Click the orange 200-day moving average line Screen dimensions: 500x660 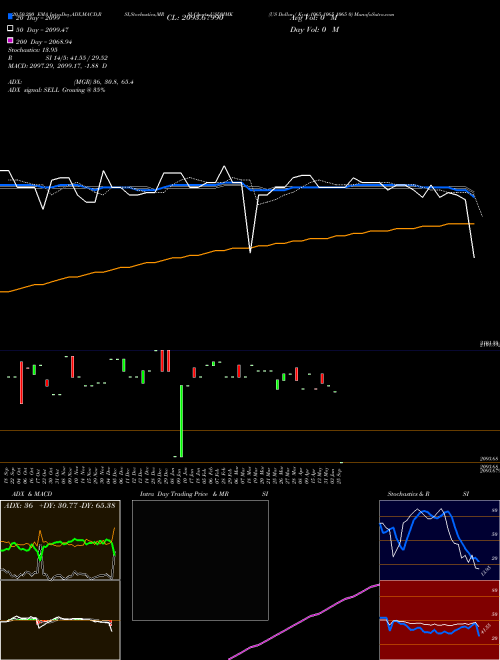coord(237,248)
